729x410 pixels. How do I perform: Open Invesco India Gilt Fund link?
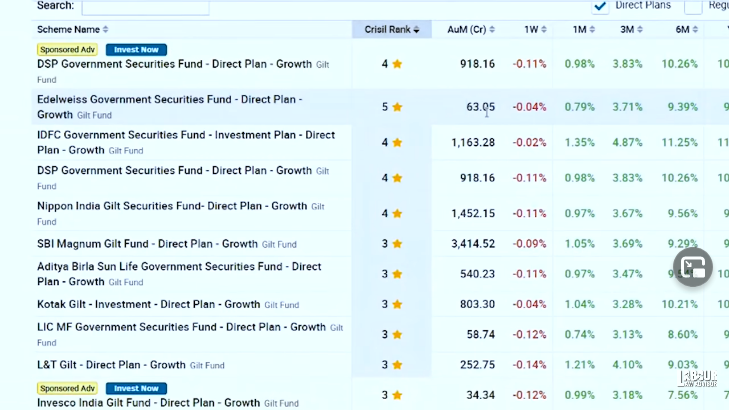click(149, 403)
